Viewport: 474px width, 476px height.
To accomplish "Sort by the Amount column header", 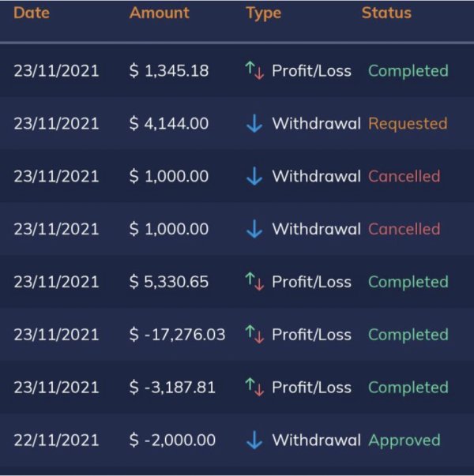I will coord(160,13).
